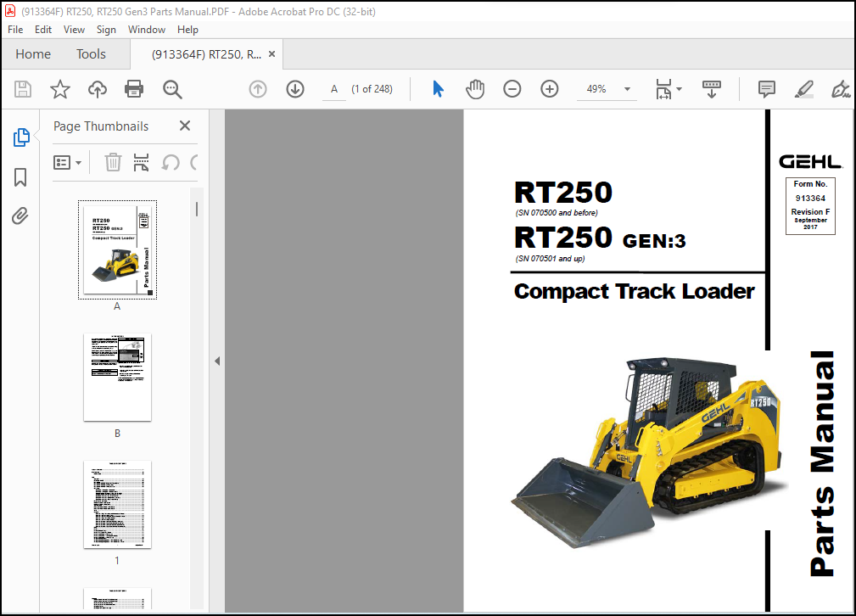This screenshot has height=616, width=856.
Task: Click the 49% zoom value field
Action: coord(596,89)
